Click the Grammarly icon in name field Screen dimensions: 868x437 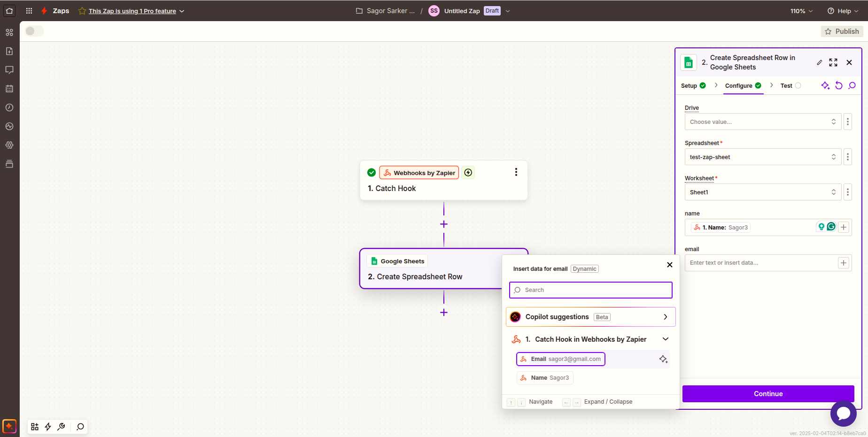click(831, 227)
